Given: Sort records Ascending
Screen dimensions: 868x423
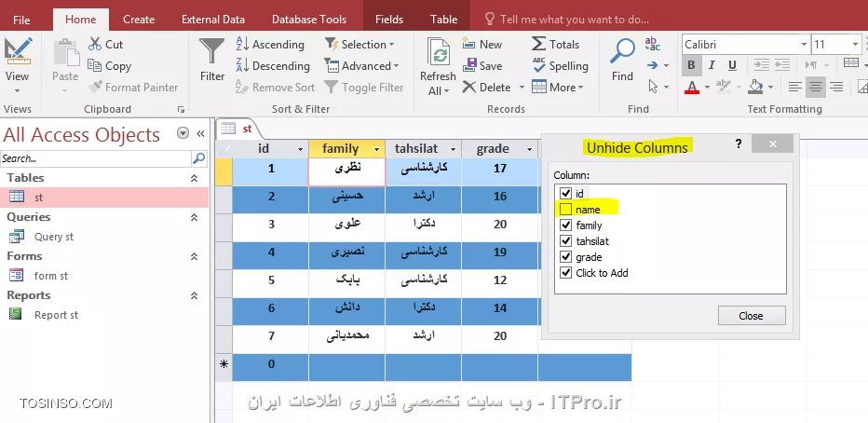Looking at the screenshot, I should (270, 45).
